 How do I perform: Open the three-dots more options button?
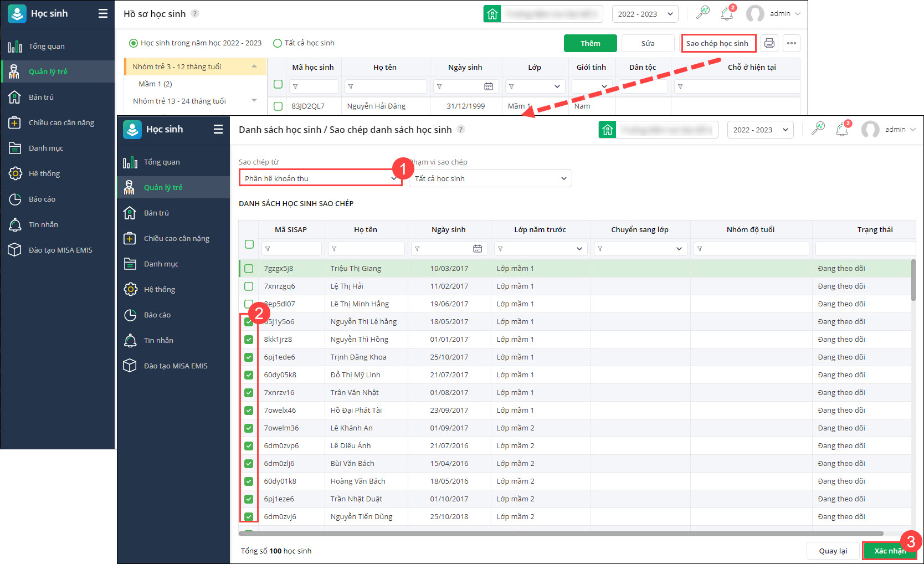click(x=791, y=43)
